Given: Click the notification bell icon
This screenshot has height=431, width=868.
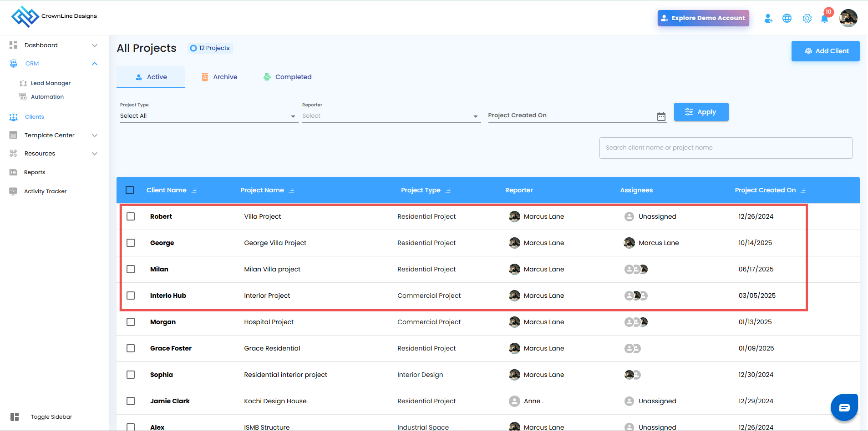Looking at the screenshot, I should tap(824, 19).
